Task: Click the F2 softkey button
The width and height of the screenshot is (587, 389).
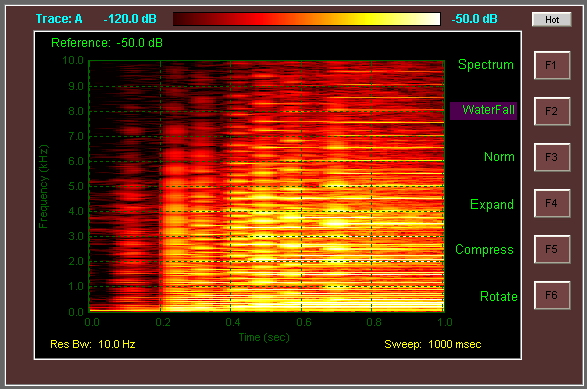Action: 552,111
